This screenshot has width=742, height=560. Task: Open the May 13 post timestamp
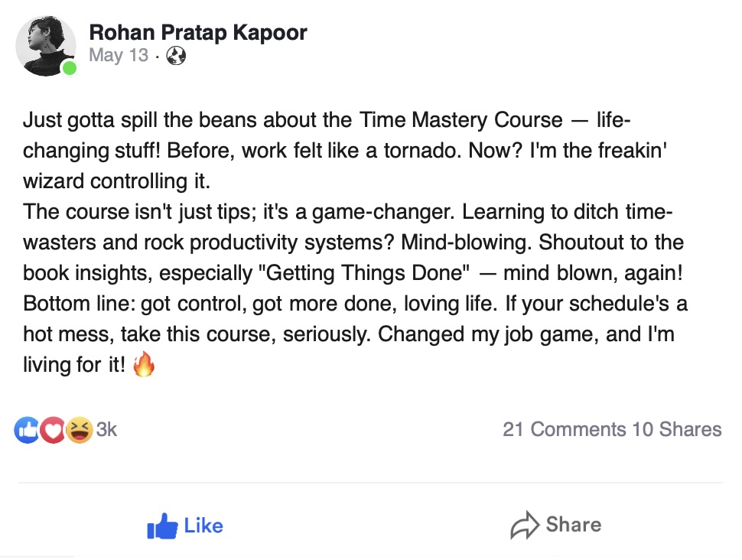119,56
